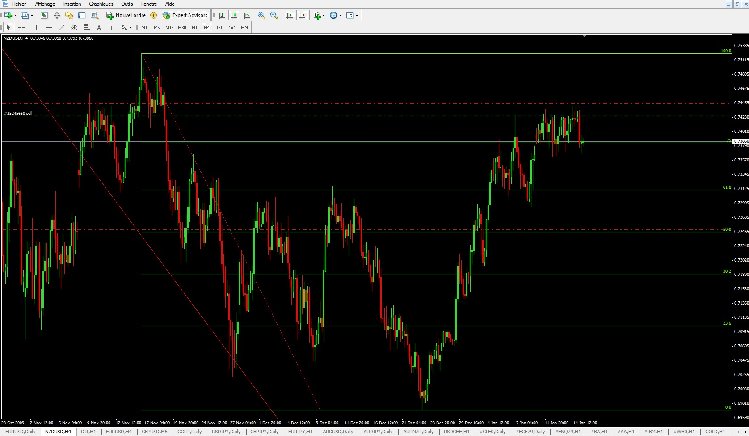Select the Trendline drawing tool

point(61,28)
